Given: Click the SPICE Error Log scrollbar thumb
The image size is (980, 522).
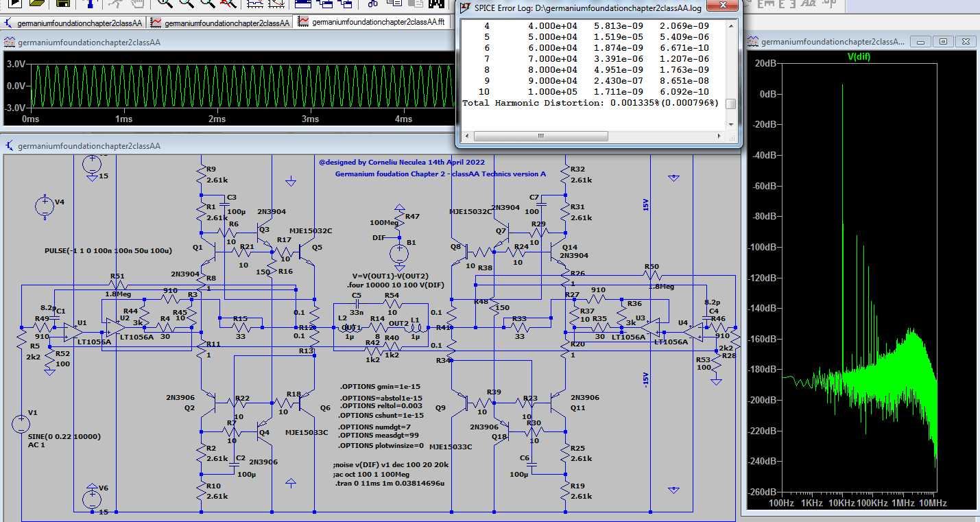Looking at the screenshot, I should [x=731, y=104].
